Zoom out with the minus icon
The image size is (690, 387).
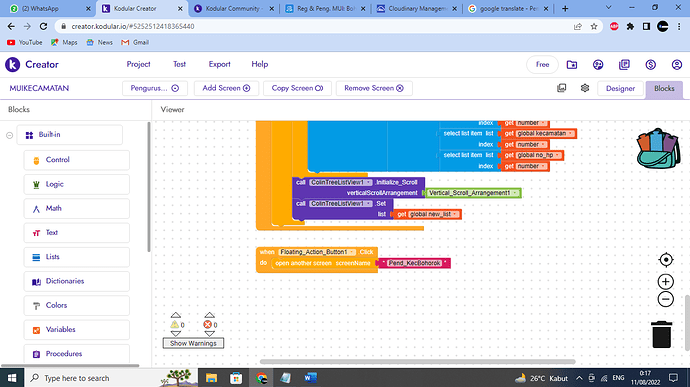click(666, 299)
